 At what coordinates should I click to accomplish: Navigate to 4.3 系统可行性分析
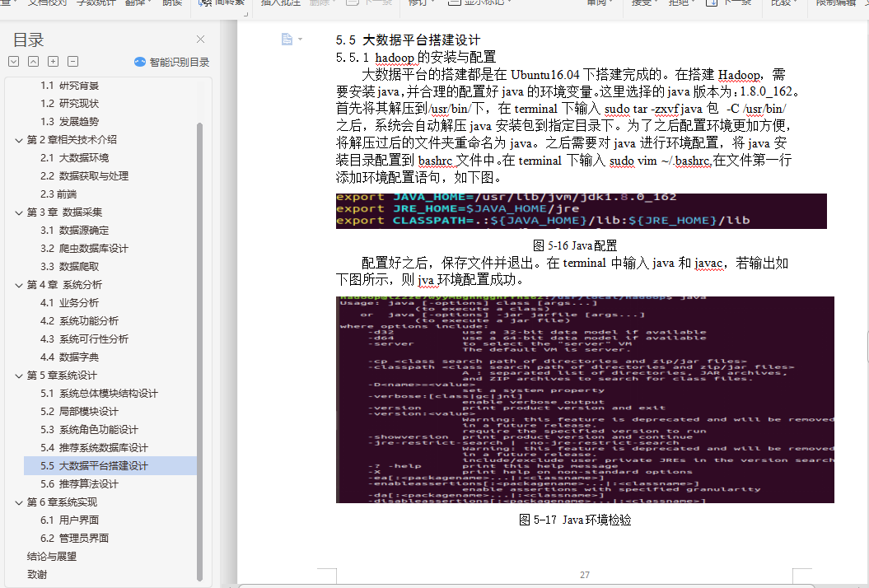(x=84, y=340)
